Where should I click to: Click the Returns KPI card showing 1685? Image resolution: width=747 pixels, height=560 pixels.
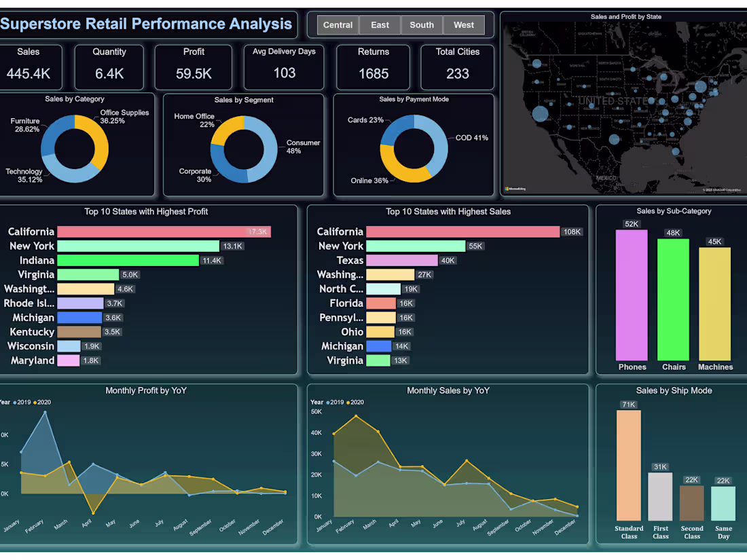(373, 67)
